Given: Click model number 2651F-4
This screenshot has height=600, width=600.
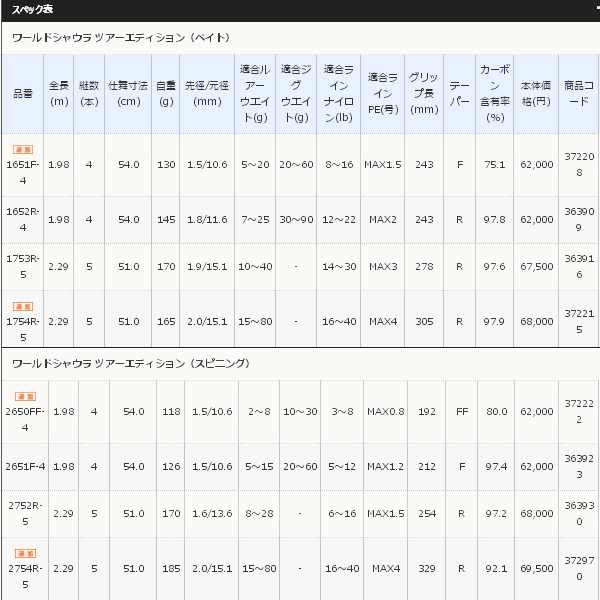Looking at the screenshot, I should 25,466.
